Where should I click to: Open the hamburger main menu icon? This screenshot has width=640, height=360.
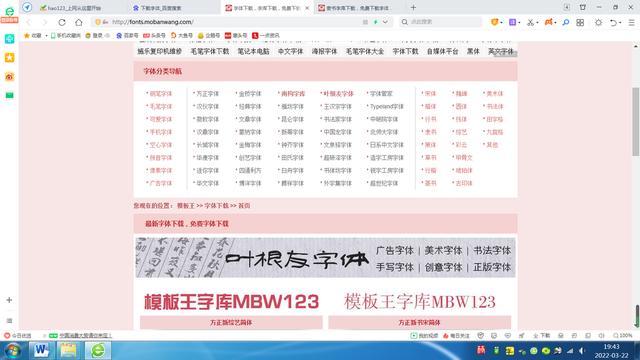[x=631, y=23]
